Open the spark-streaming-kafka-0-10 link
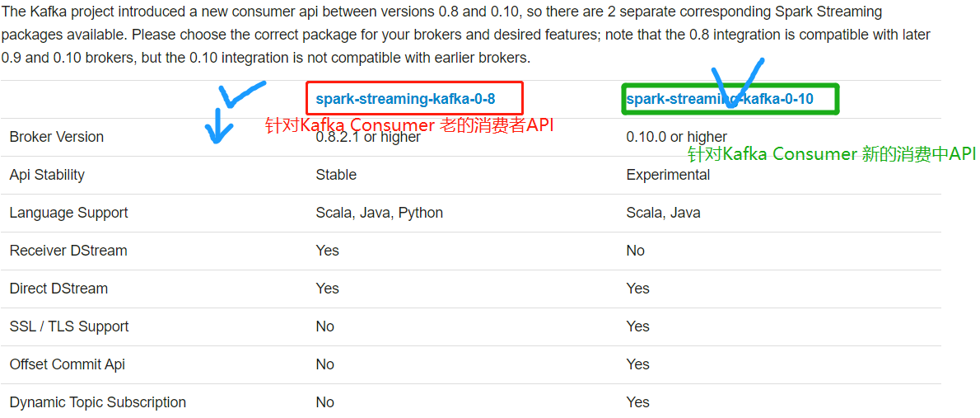Image resolution: width=980 pixels, height=418 pixels. 720,98
